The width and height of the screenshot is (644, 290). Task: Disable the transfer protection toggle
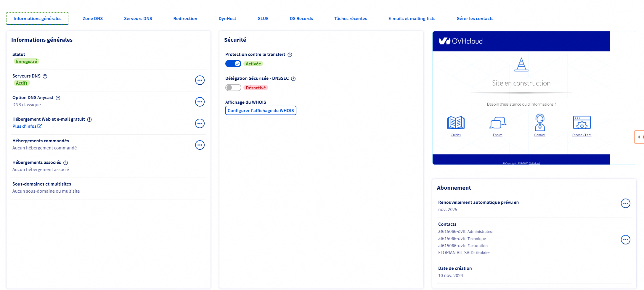pos(233,64)
